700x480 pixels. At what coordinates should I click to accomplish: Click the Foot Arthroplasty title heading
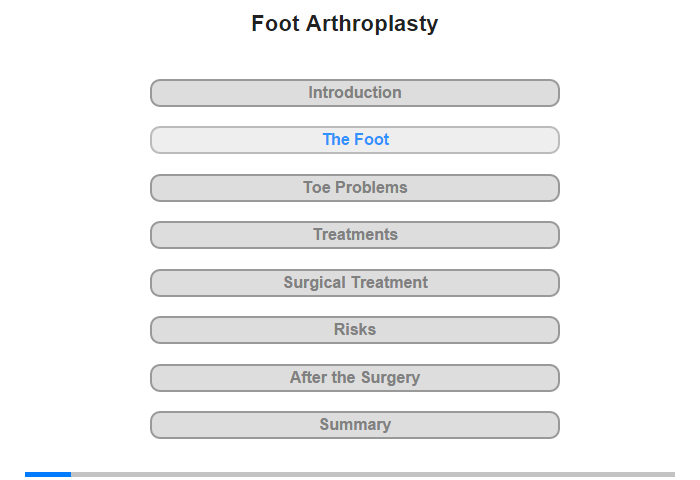pyautogui.click(x=345, y=24)
